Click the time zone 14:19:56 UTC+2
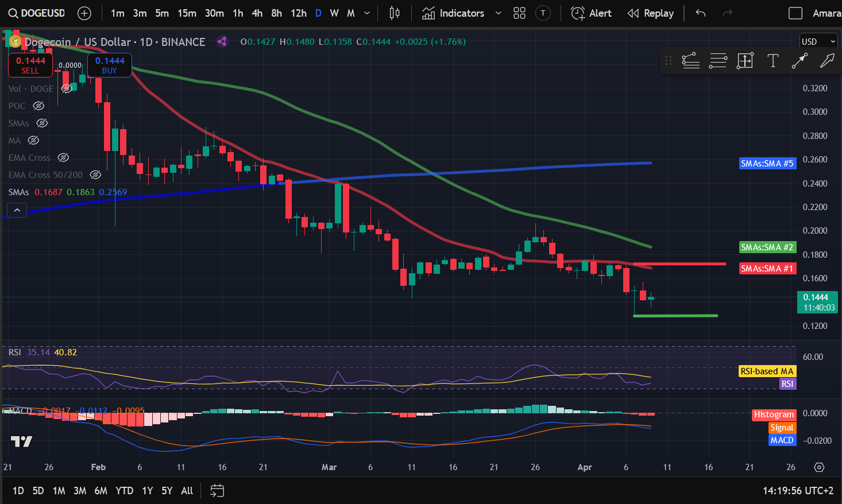Viewport: 842px width, 504px height. click(798, 491)
